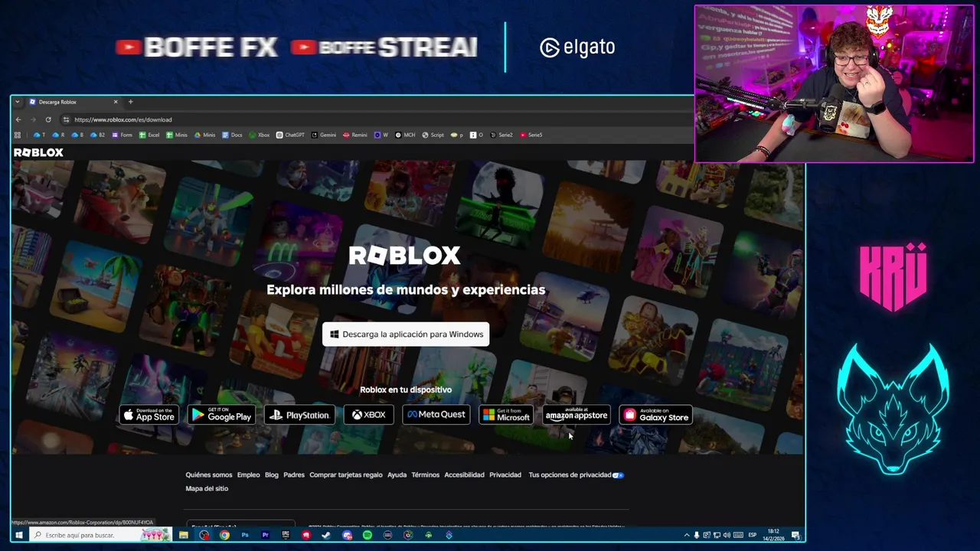Open the Privacidad footer link
The image size is (980, 551).
pyautogui.click(x=505, y=474)
